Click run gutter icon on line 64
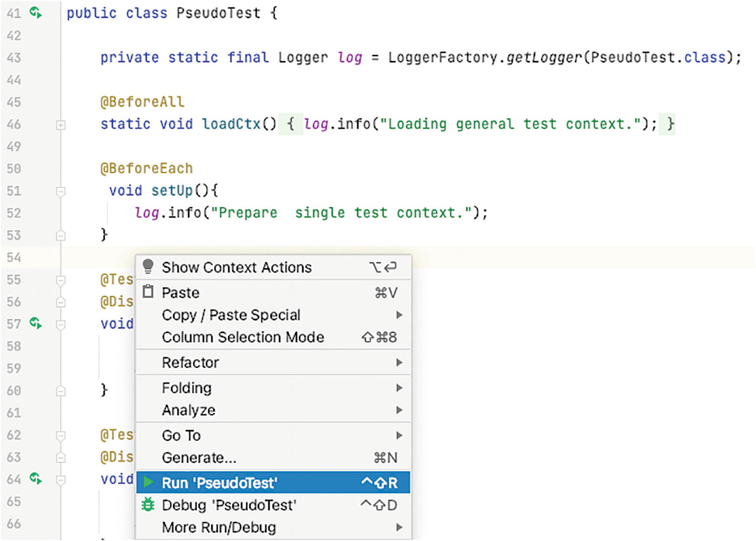This screenshot has width=756, height=541. point(36,478)
